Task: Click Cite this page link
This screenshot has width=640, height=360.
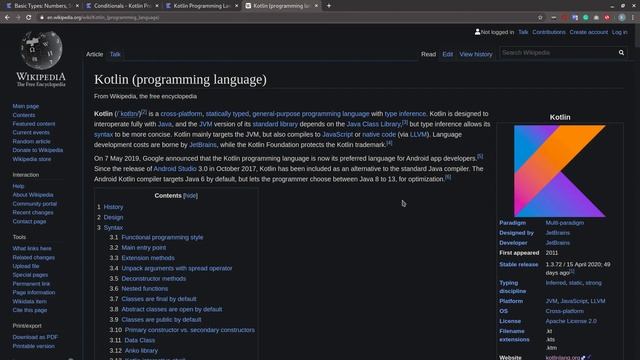Action: point(30,310)
